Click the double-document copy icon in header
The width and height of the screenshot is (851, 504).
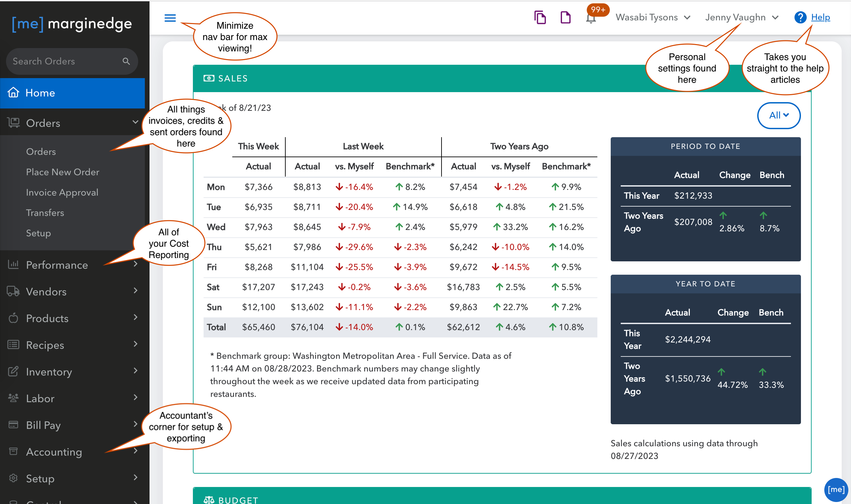pyautogui.click(x=540, y=17)
